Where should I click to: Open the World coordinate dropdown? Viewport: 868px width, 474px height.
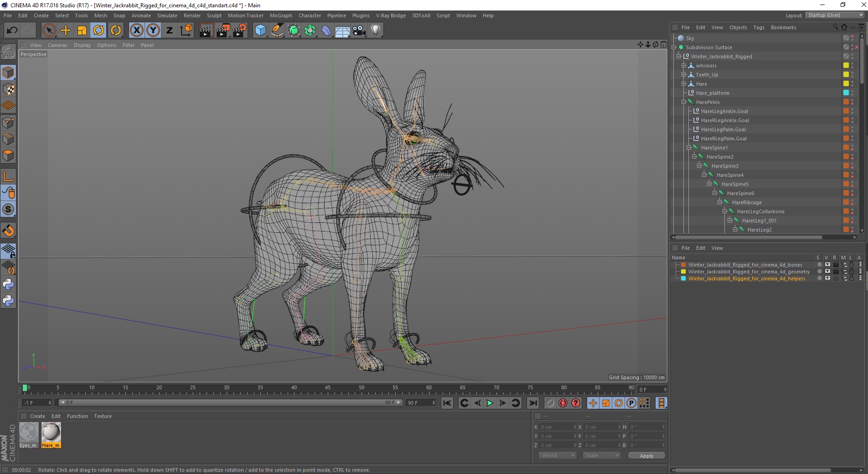[558, 455]
